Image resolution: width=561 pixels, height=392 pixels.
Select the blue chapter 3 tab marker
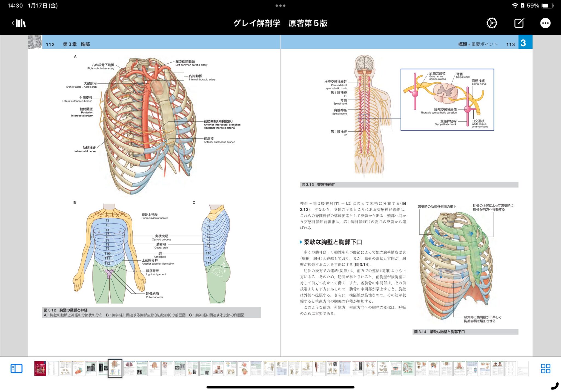pos(523,42)
